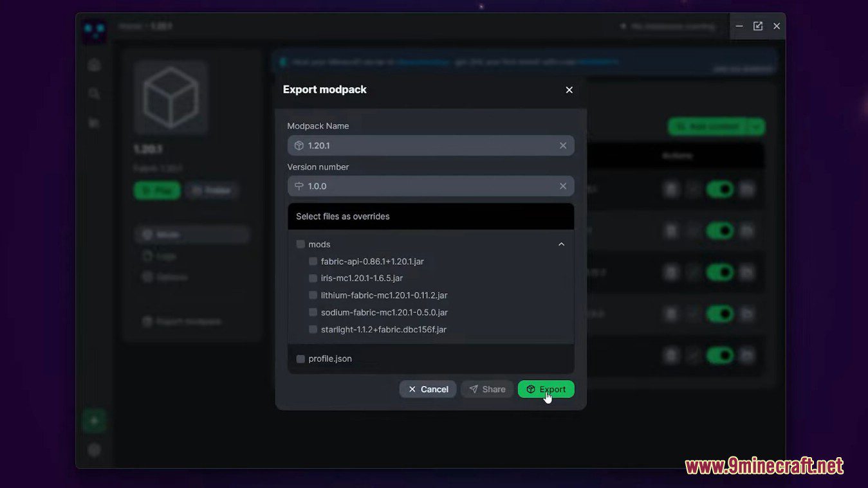
Task: Clear the Version number field
Action: tap(563, 186)
